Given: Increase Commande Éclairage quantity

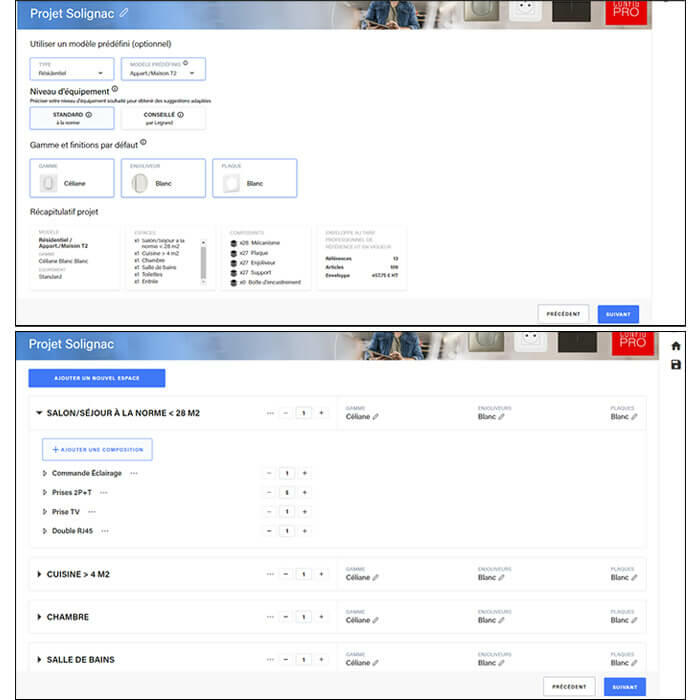Looking at the screenshot, I should coord(304,473).
